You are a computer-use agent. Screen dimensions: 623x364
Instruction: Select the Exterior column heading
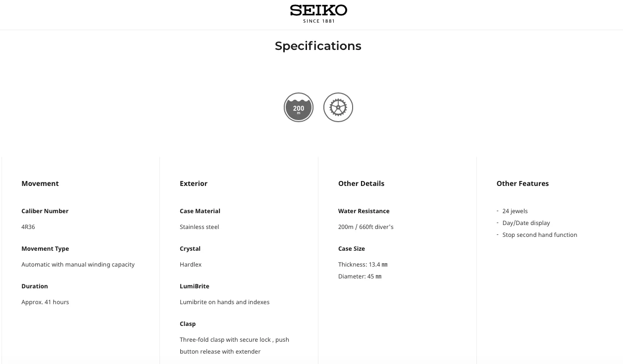point(194,183)
